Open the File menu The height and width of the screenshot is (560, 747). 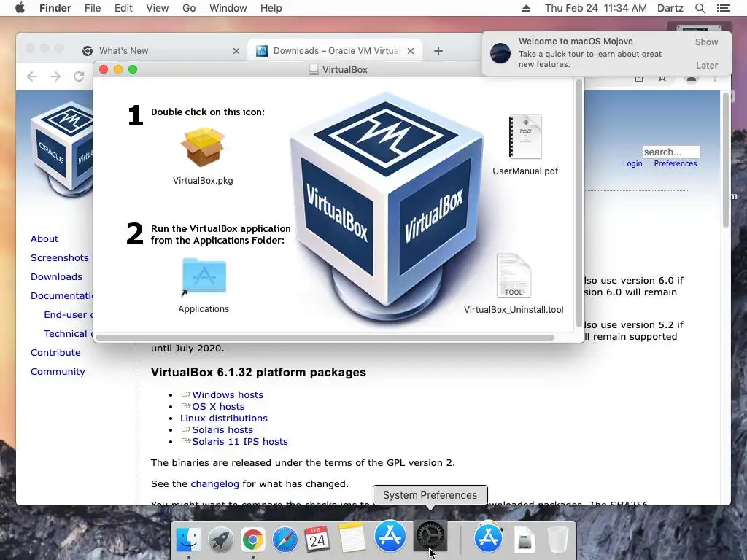93,8
